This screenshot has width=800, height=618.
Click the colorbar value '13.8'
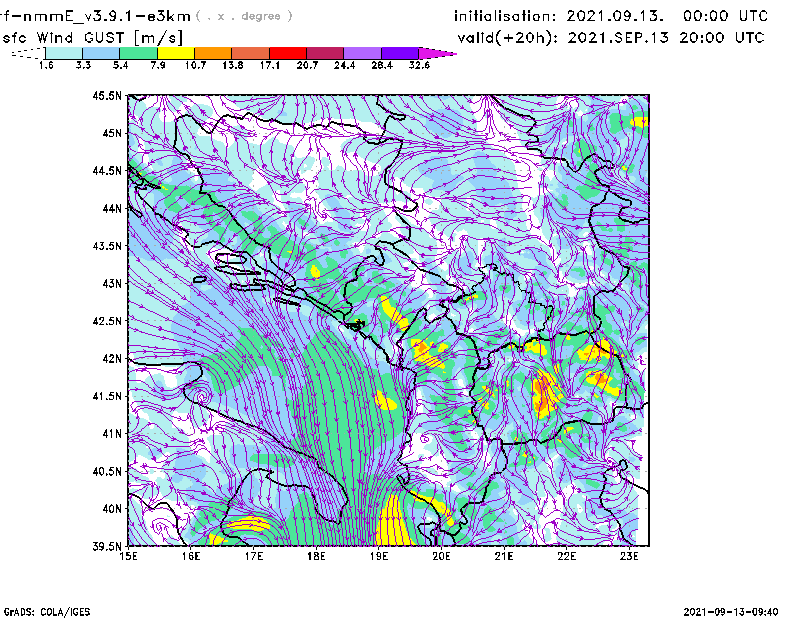coord(233,65)
